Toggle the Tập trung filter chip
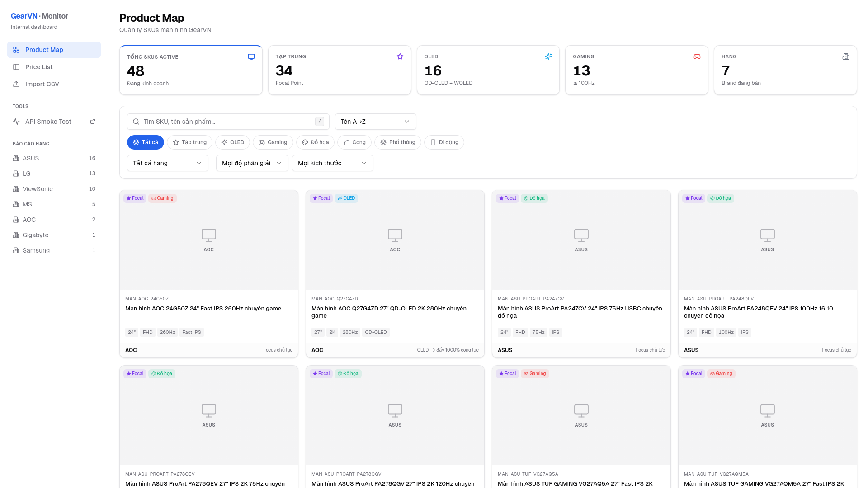This screenshot has width=868, height=488. point(189,142)
